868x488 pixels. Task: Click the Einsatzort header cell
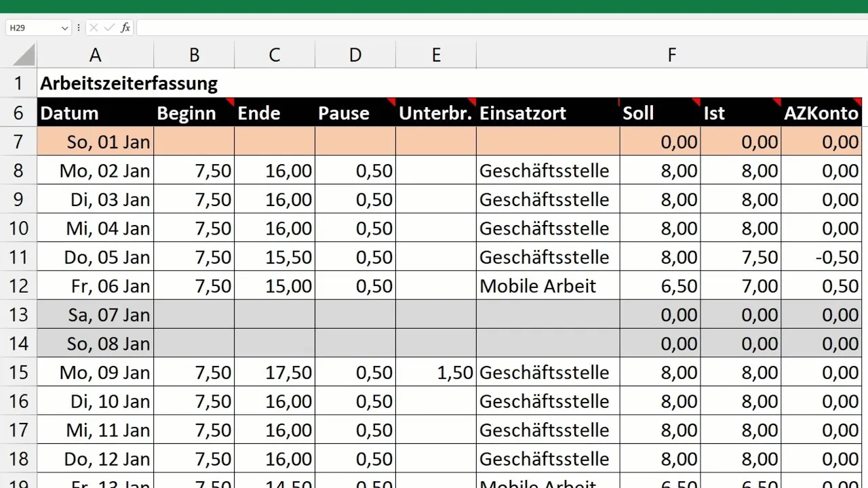coord(548,113)
